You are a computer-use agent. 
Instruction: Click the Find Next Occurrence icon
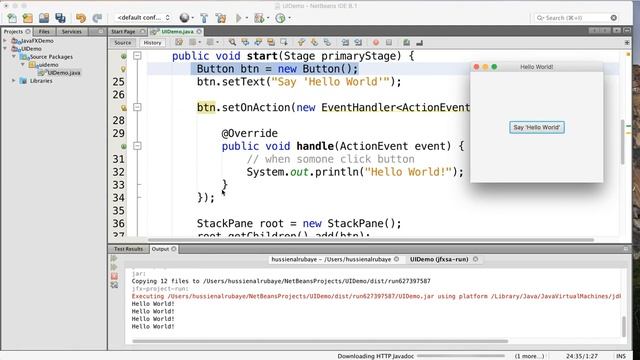[258, 42]
